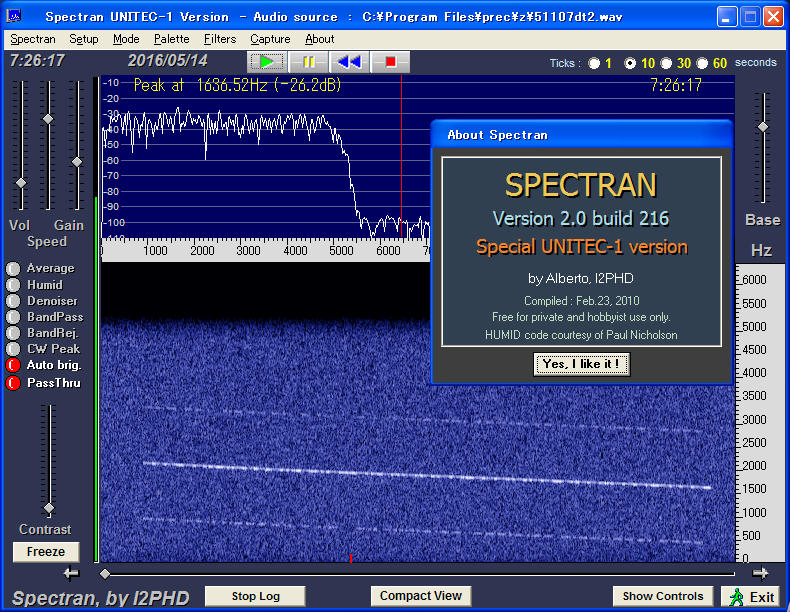Select the 1 second ticks option
790x612 pixels.
(x=594, y=63)
